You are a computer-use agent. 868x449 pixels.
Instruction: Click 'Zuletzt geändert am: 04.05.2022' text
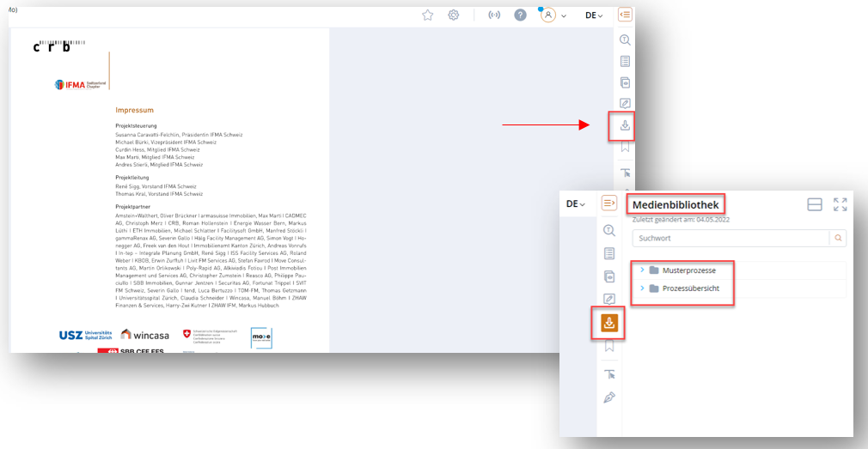click(x=681, y=220)
